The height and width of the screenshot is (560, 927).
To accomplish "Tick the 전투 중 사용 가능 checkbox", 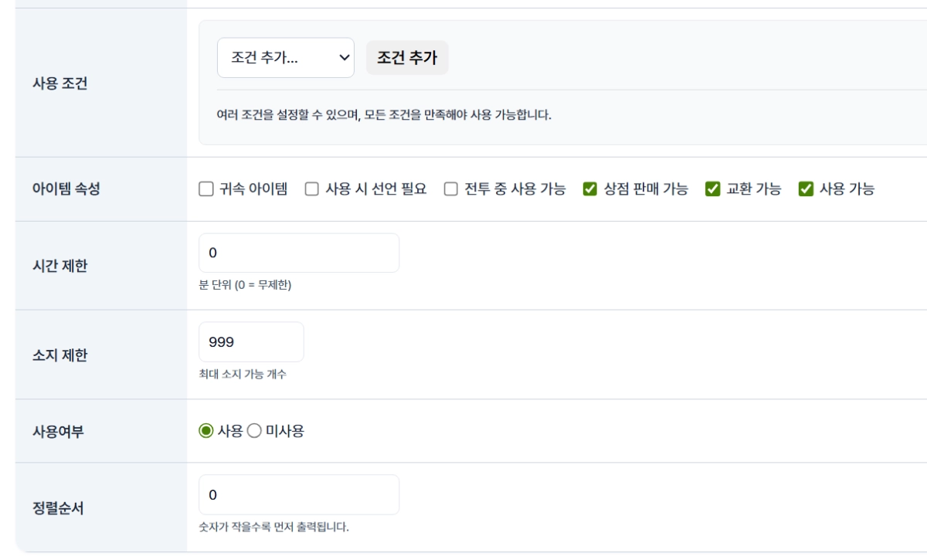I will click(x=451, y=189).
